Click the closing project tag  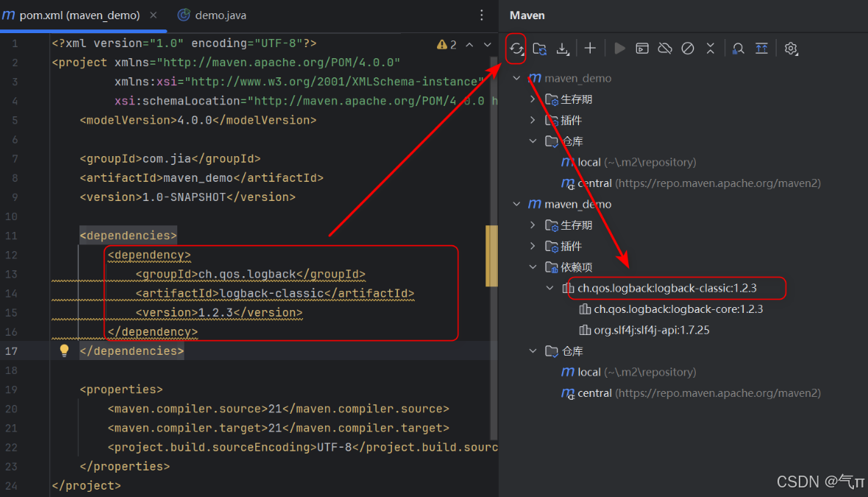(x=86, y=486)
